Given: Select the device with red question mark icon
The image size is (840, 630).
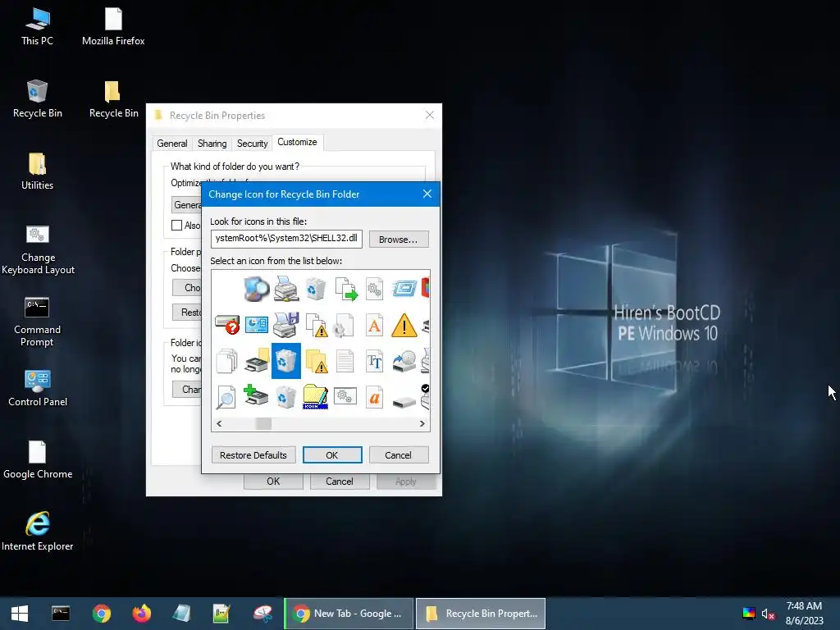Looking at the screenshot, I should pos(227,325).
